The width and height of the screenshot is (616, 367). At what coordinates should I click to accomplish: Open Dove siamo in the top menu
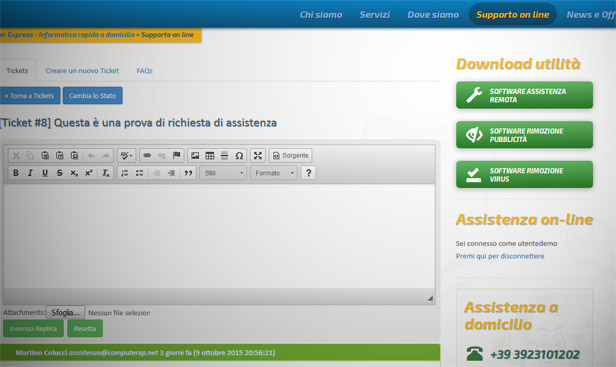(x=433, y=15)
